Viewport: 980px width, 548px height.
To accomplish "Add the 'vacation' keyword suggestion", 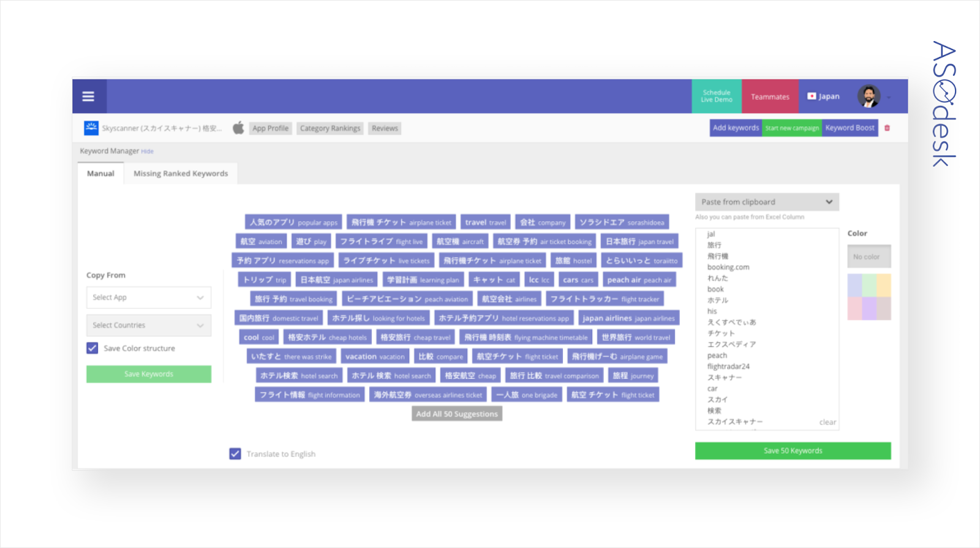I will click(x=375, y=356).
